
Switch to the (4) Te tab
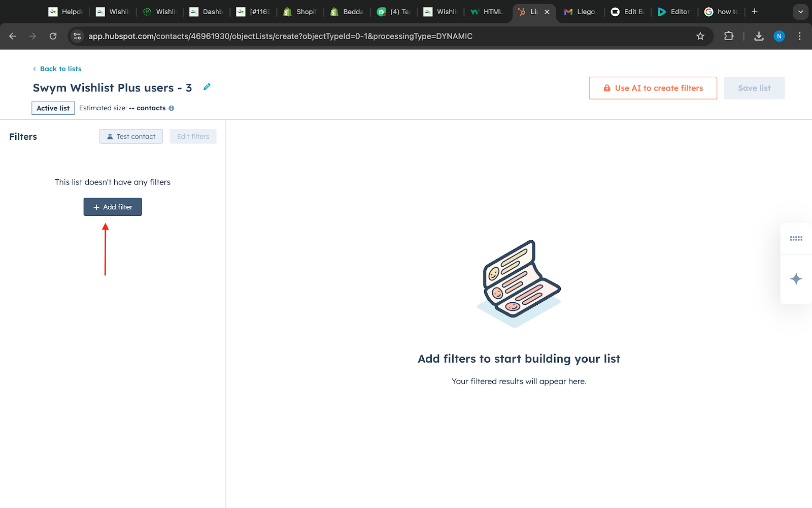[394, 12]
